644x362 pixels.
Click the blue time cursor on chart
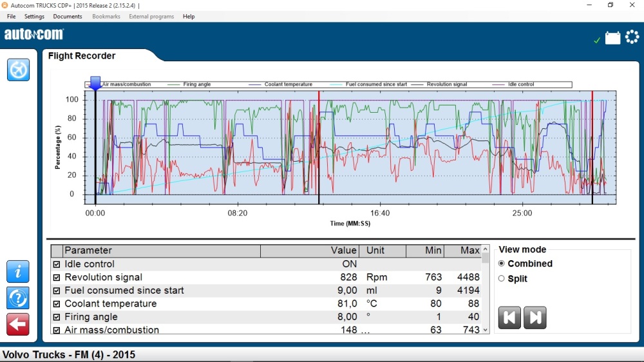95,83
